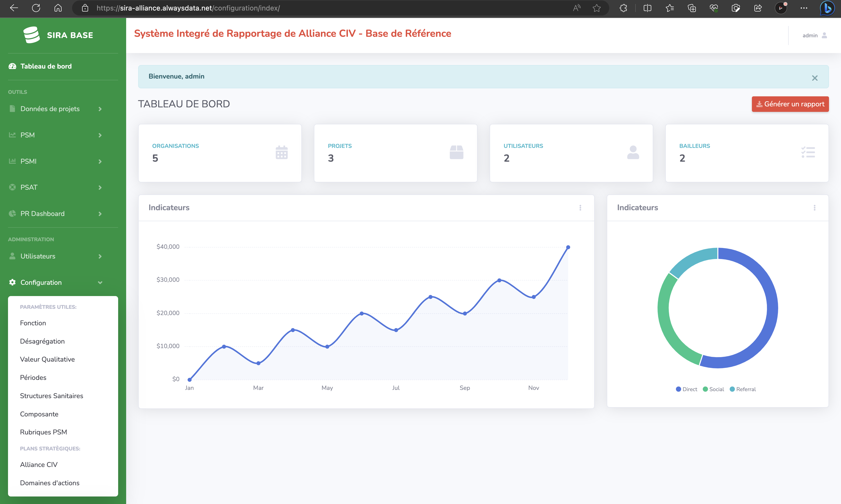Select Structures Sanitaires submenu item
This screenshot has height=504, width=841.
tap(52, 396)
